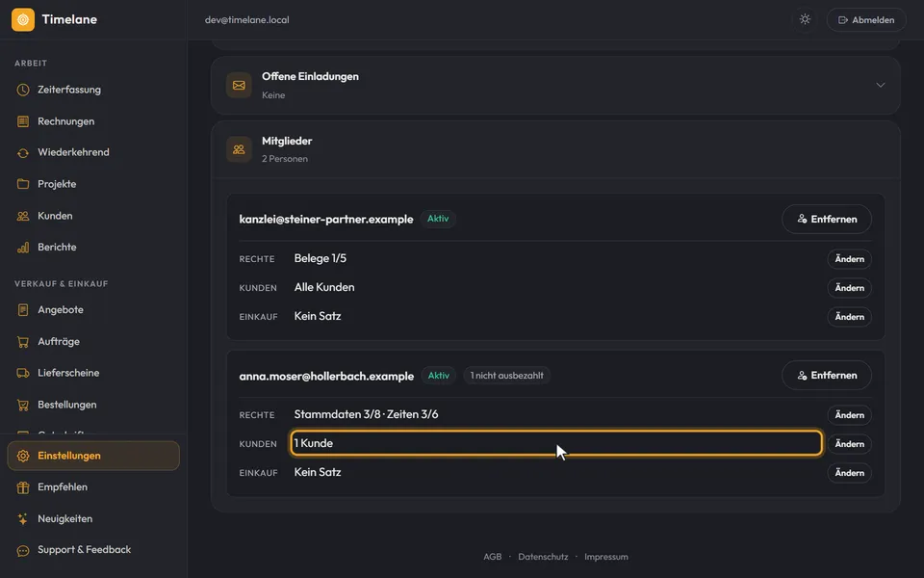Click the '1 nicht ausbezahlt' badge

pyautogui.click(x=507, y=376)
